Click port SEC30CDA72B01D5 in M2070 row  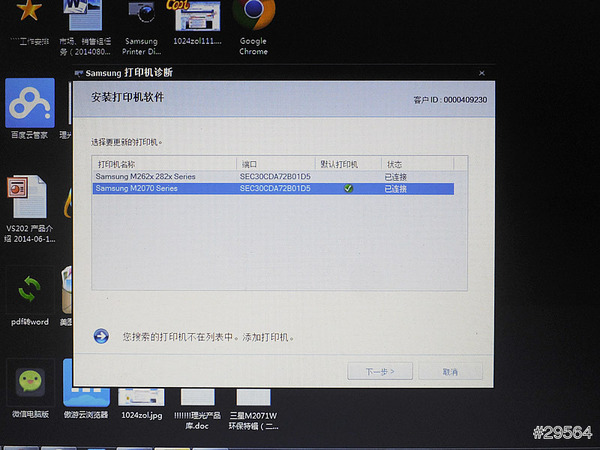pyautogui.click(x=275, y=189)
